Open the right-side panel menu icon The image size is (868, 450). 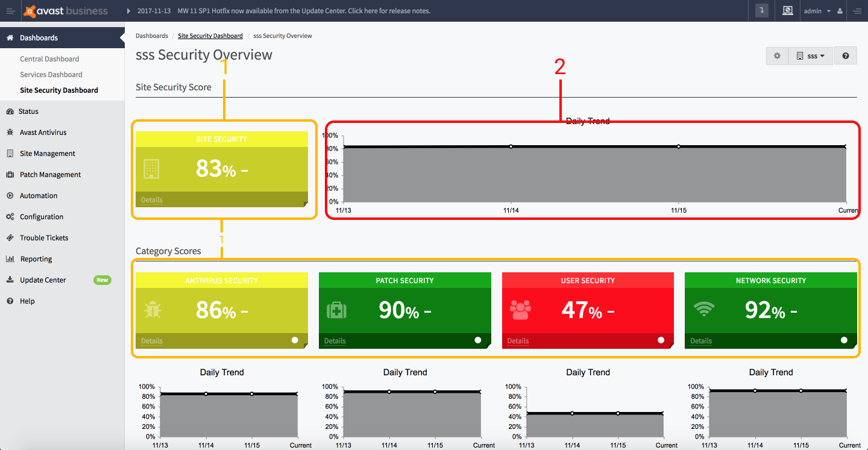pos(857,11)
